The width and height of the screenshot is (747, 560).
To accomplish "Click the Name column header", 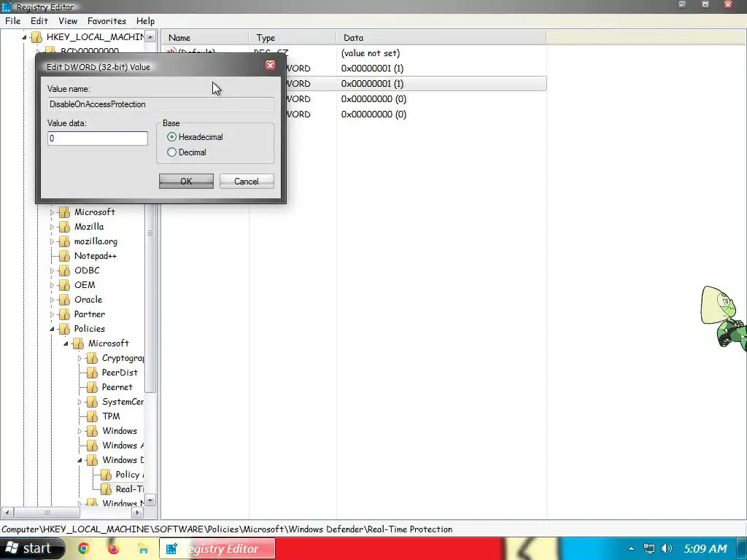I will (x=205, y=38).
